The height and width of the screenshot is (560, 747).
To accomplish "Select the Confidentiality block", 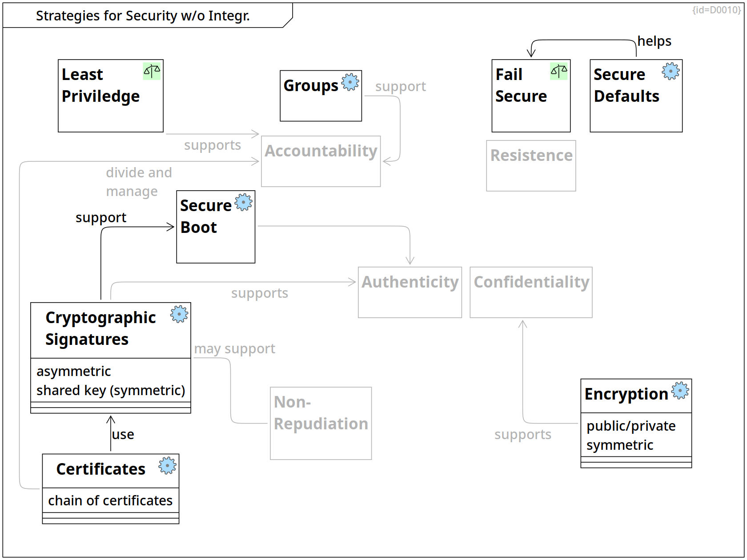I will click(531, 292).
